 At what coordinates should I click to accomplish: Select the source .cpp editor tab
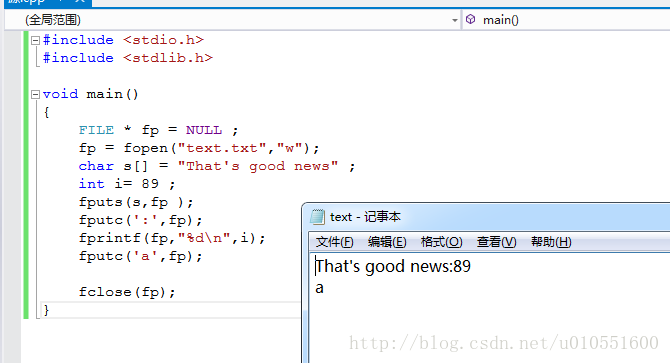pos(47,2)
